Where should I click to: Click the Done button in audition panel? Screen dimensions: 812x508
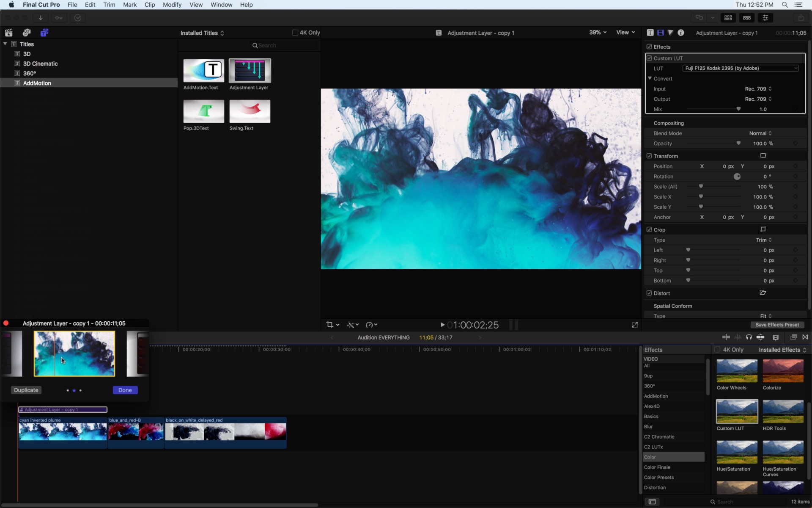[124, 390]
